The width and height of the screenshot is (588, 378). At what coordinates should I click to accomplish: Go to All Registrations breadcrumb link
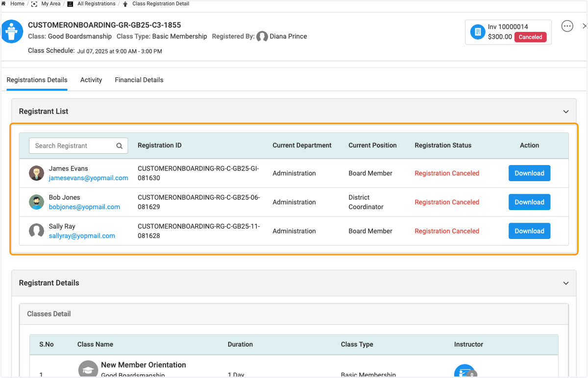pyautogui.click(x=97, y=3)
